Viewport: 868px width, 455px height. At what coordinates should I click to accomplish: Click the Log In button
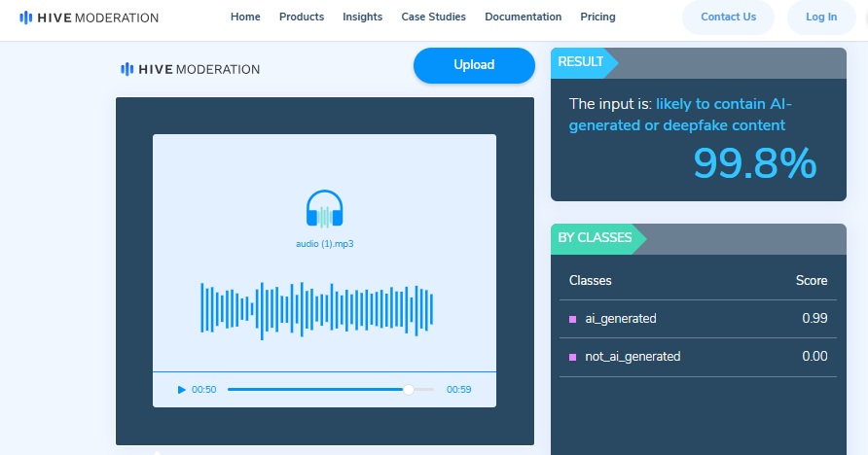(821, 17)
